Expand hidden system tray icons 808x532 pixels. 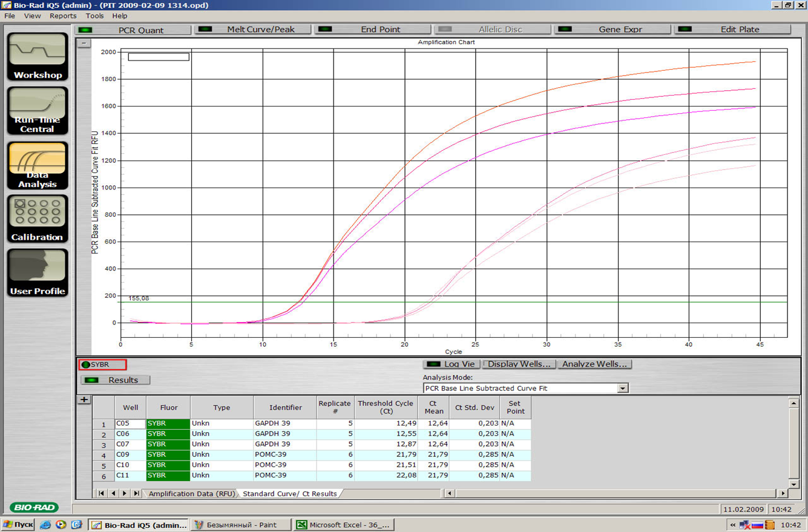[733, 525]
